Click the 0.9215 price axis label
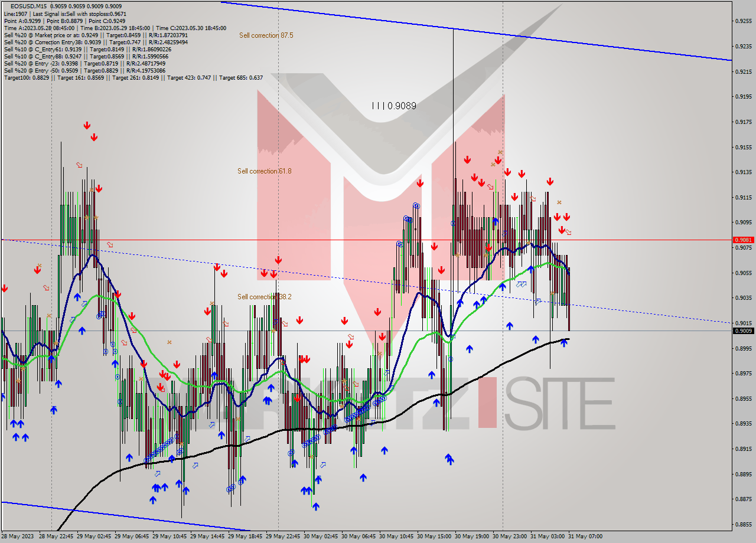This screenshot has height=543, width=756. 742,71
